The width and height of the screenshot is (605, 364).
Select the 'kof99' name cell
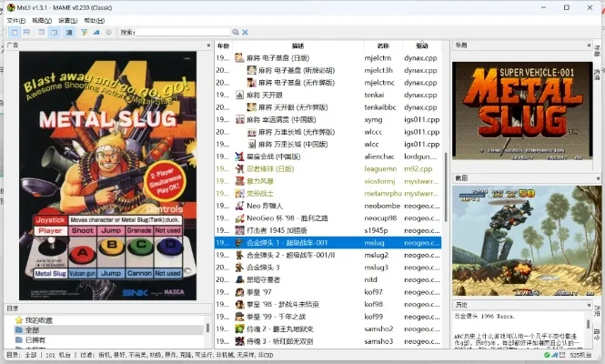pos(374,317)
